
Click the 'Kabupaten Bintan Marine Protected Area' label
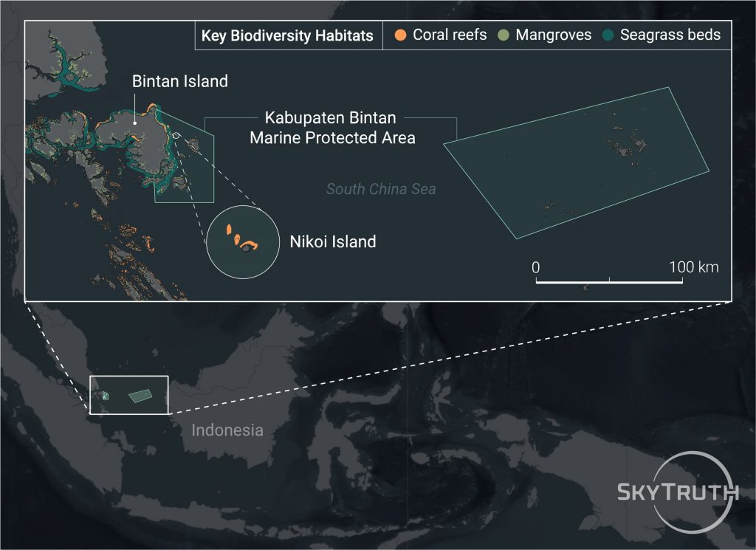[x=332, y=128]
